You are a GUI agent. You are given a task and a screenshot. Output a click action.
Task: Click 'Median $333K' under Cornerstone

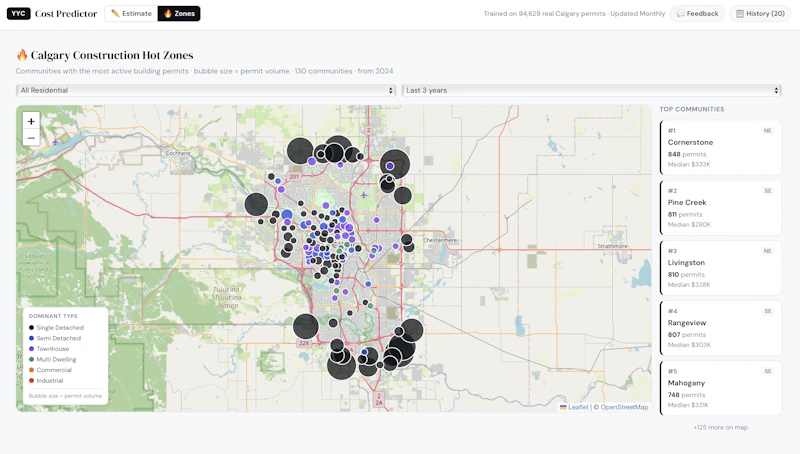[x=689, y=164]
